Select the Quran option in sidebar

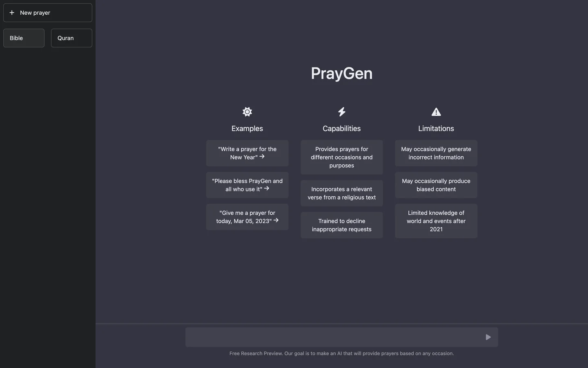click(x=71, y=38)
